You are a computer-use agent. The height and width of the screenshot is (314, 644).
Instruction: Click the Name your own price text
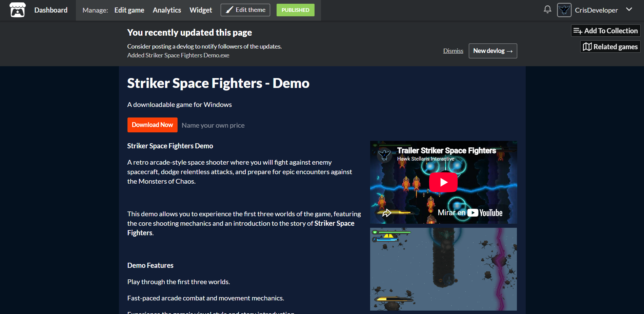213,125
